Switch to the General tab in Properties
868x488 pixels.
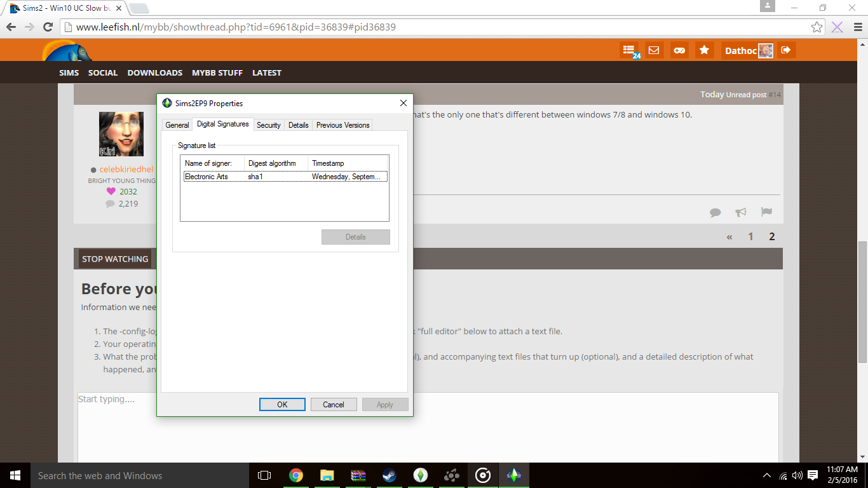(x=177, y=125)
